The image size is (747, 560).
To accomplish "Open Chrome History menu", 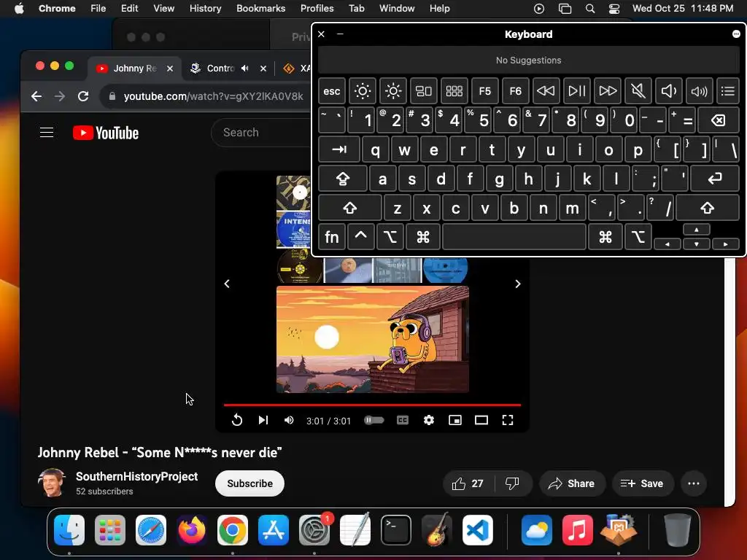I will (205, 8).
